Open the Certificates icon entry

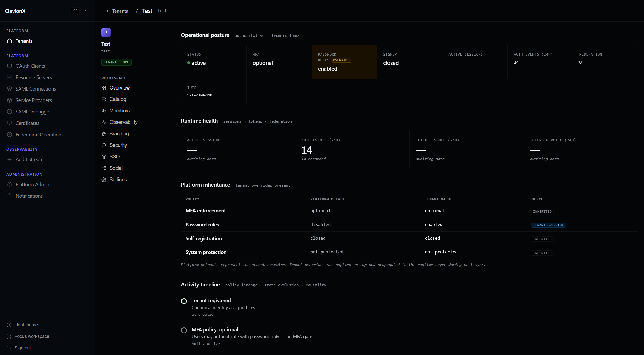(10, 123)
